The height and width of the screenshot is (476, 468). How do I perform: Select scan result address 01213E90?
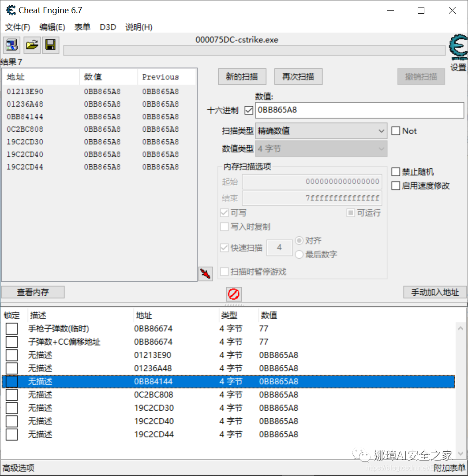[x=25, y=92]
